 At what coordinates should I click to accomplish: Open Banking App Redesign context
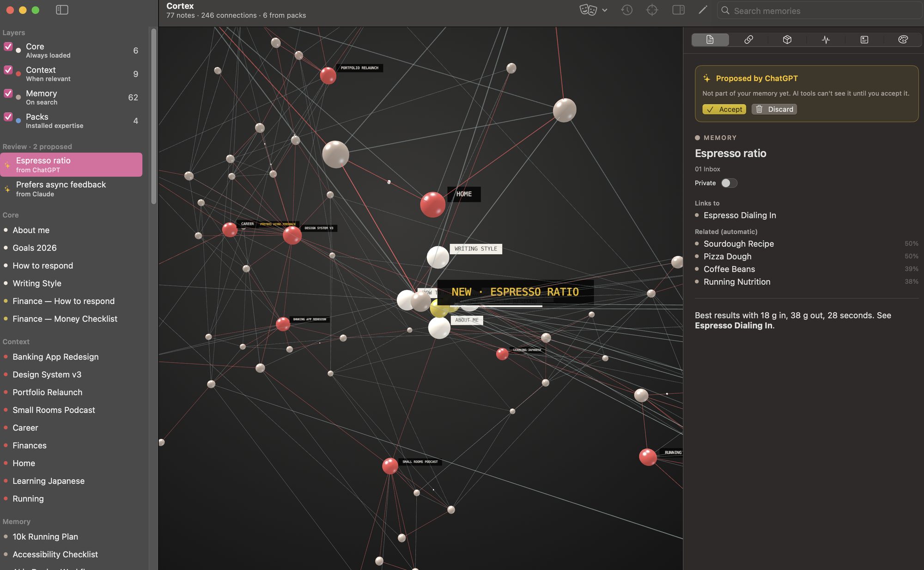click(x=55, y=357)
